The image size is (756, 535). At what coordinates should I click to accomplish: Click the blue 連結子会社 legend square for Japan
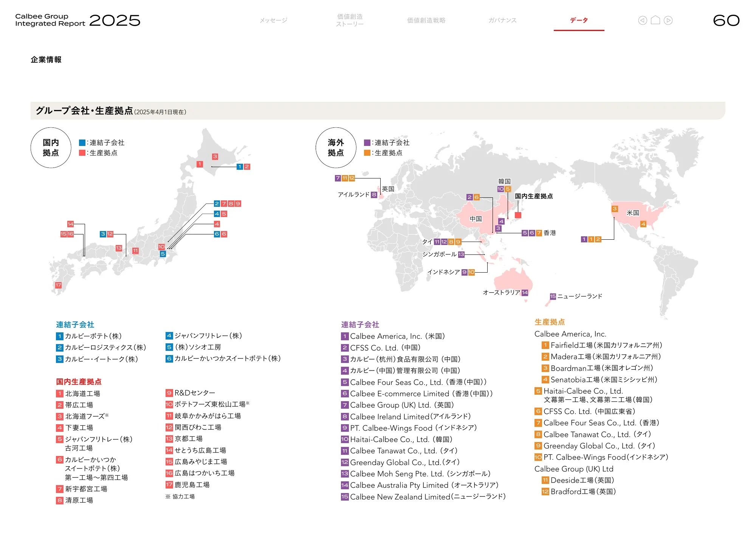pos(82,143)
